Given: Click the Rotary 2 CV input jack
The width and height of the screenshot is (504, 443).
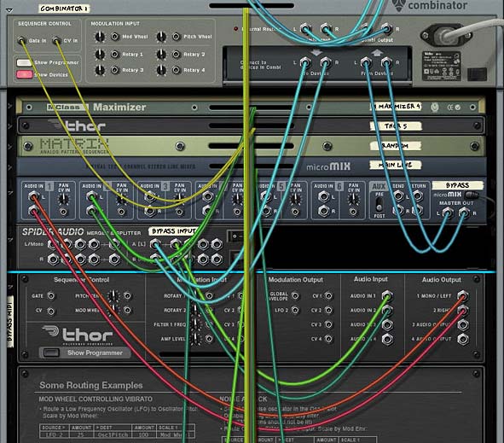Looking at the screenshot, I should pyautogui.click(x=177, y=54).
